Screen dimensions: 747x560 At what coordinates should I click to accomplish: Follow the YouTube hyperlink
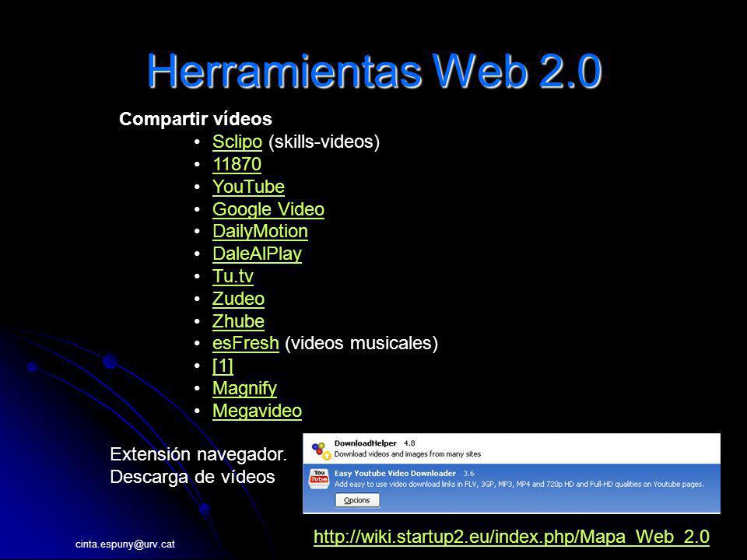click(248, 187)
